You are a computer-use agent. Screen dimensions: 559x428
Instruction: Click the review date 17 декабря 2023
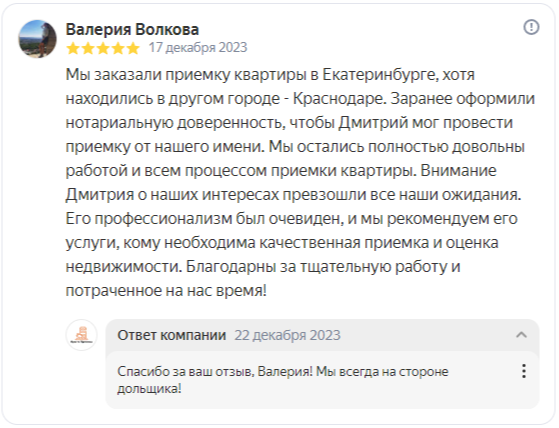198,47
